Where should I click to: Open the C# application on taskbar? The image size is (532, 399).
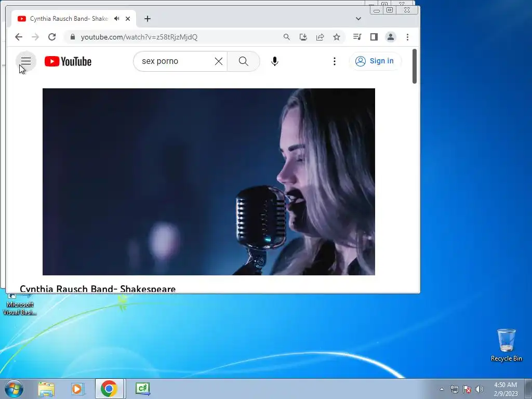pos(142,389)
